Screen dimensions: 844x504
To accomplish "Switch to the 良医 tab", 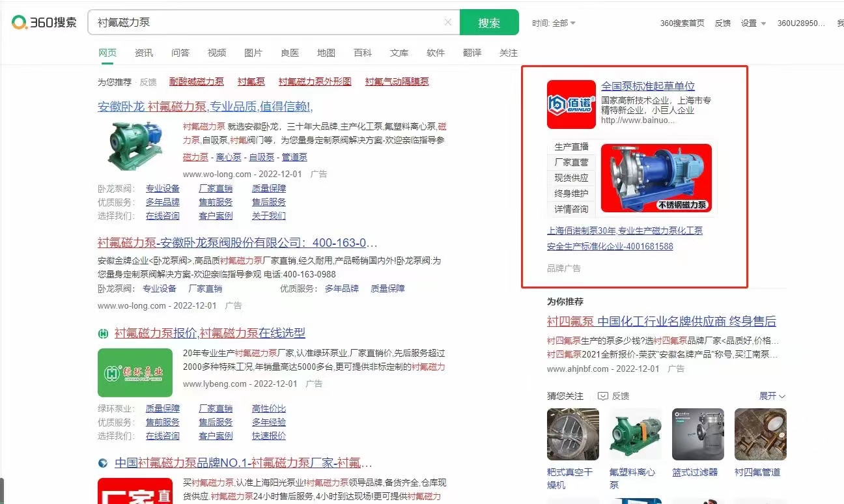I will pos(290,53).
